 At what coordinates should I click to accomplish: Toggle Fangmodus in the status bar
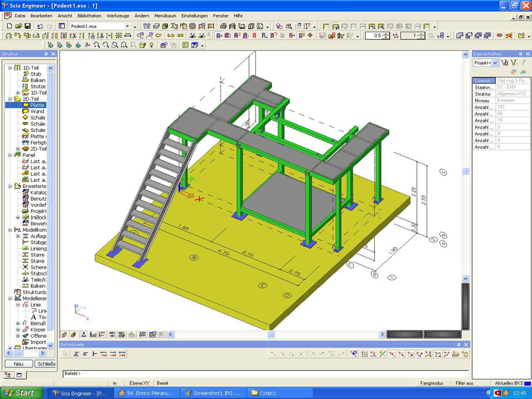432,383
